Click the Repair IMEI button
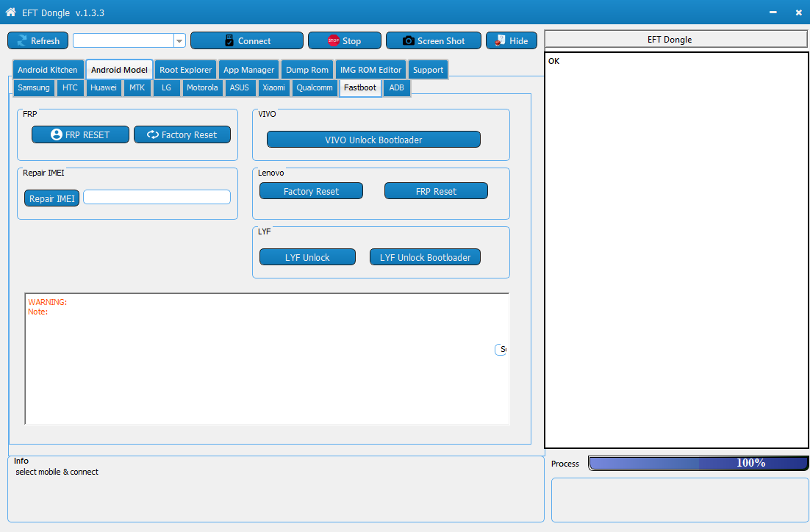Viewport: 810px width, 532px height. pyautogui.click(x=51, y=198)
